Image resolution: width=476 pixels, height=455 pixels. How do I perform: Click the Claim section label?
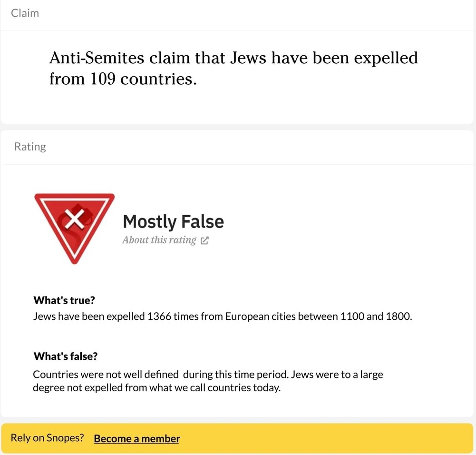25,13
